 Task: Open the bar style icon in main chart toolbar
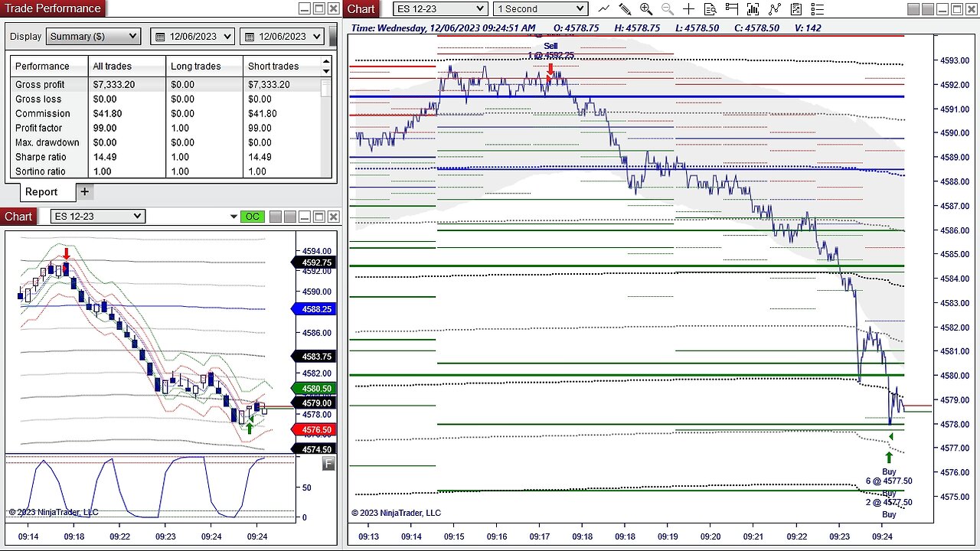(603, 9)
